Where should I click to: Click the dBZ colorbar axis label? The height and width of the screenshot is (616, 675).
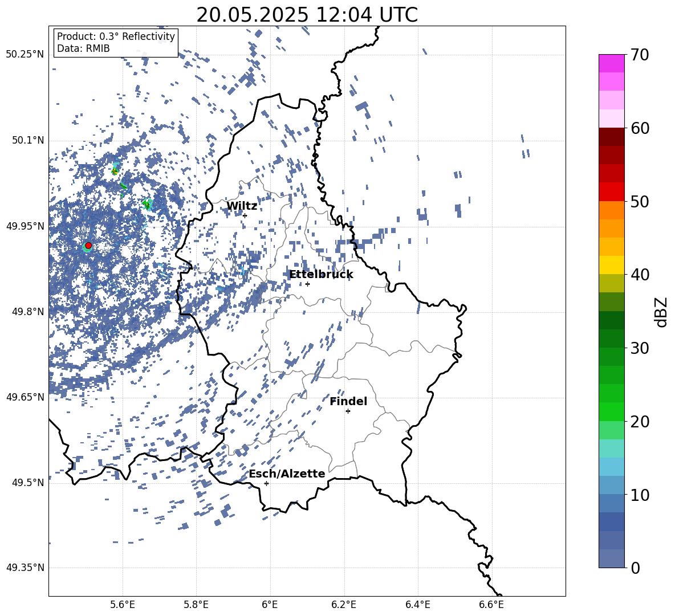pyautogui.click(x=661, y=312)
